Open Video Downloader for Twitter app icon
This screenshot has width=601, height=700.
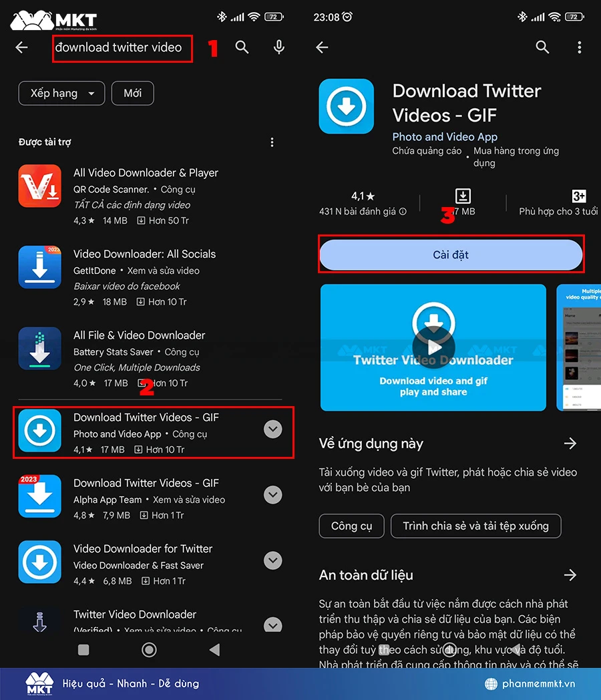point(39,562)
